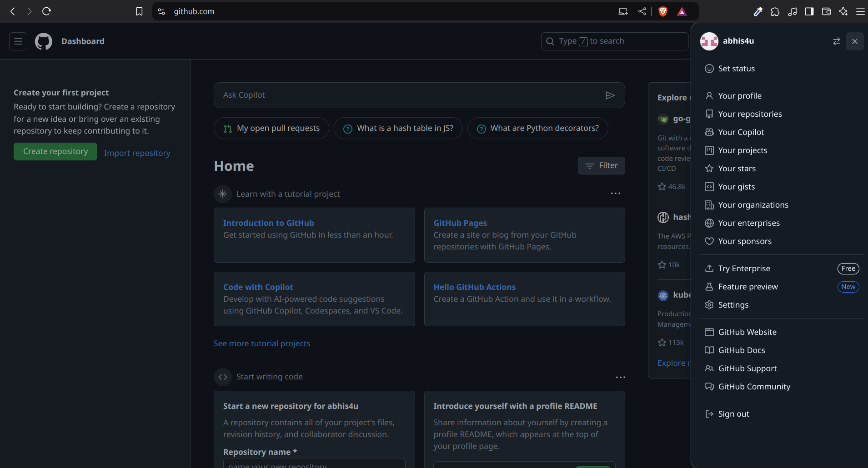This screenshot has width=868, height=468.
Task: Open Your Copilot menu item
Action: (x=782, y=132)
